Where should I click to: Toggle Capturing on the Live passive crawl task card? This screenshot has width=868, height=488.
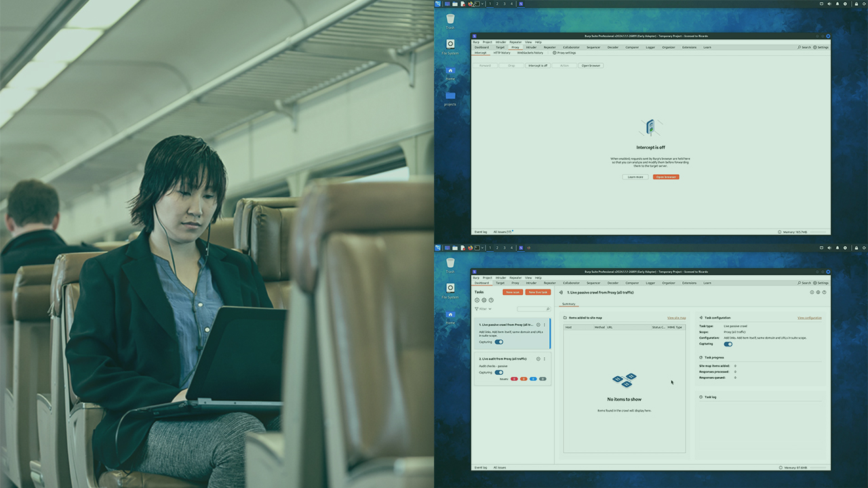[499, 342]
